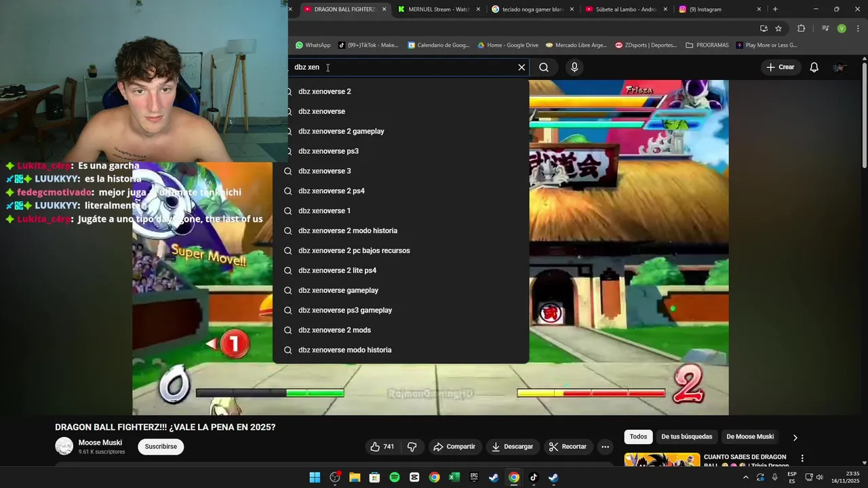Open the WhatsApp bookmark

click(x=313, y=45)
